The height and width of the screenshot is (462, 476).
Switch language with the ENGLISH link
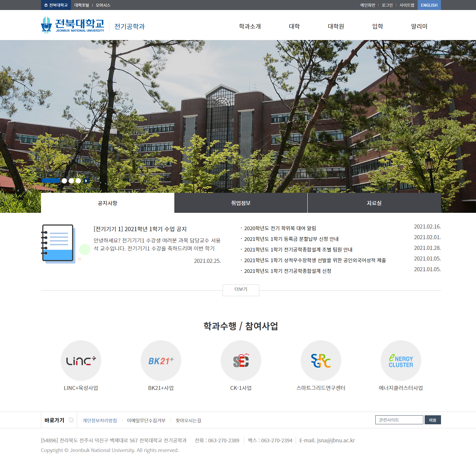point(429,5)
